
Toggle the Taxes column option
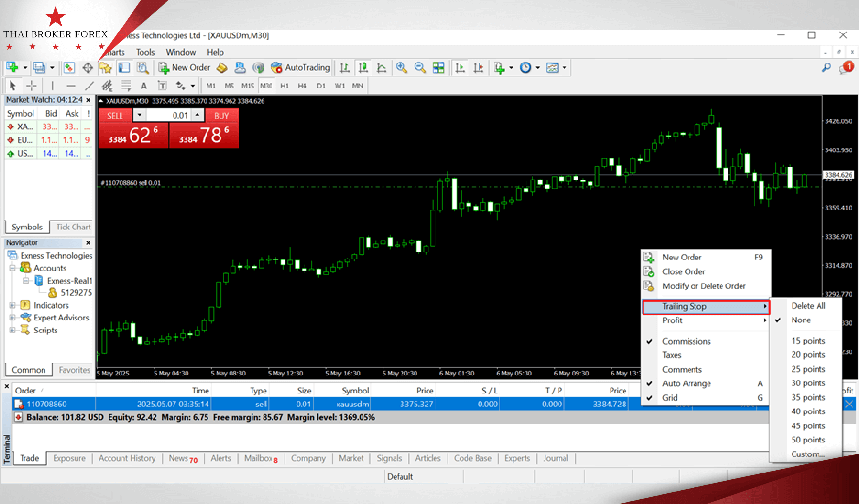[706, 355]
